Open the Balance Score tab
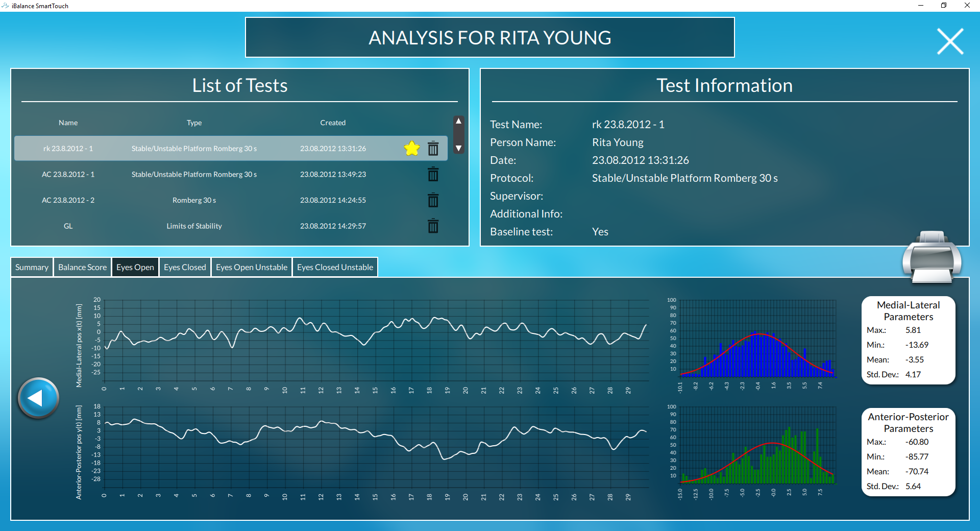The height and width of the screenshot is (531, 980). pyautogui.click(x=82, y=267)
